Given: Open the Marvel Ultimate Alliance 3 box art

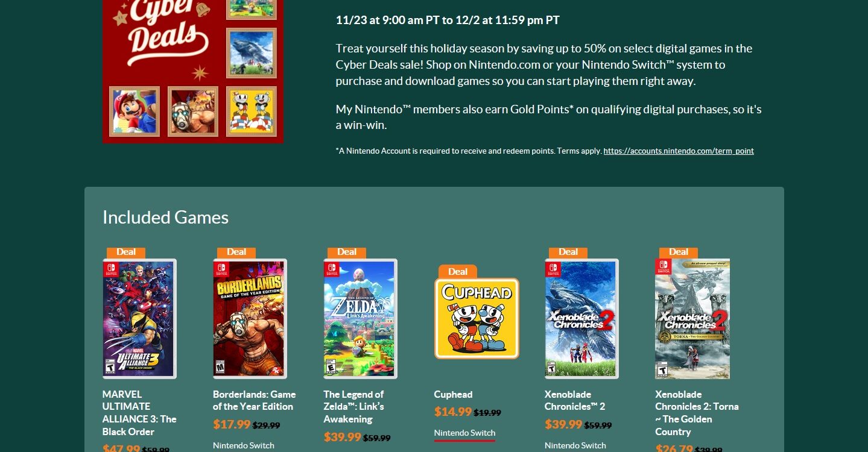Looking at the screenshot, I should coord(139,319).
